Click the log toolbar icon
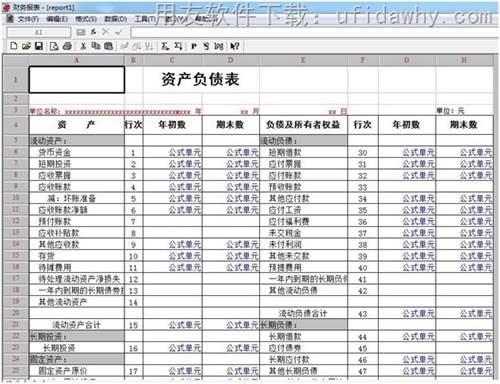This screenshot has width=500, height=384. pos(219,46)
